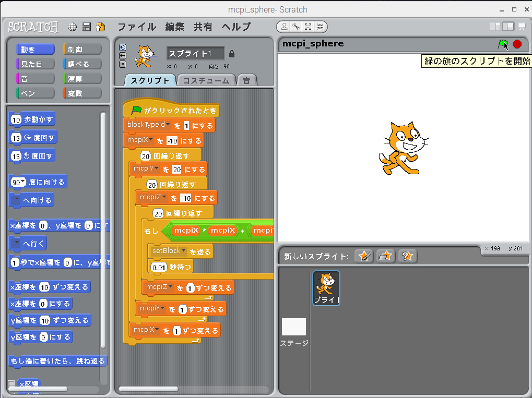532x398 pixels.
Task: Select the scissors delete tool
Action: coord(296,27)
